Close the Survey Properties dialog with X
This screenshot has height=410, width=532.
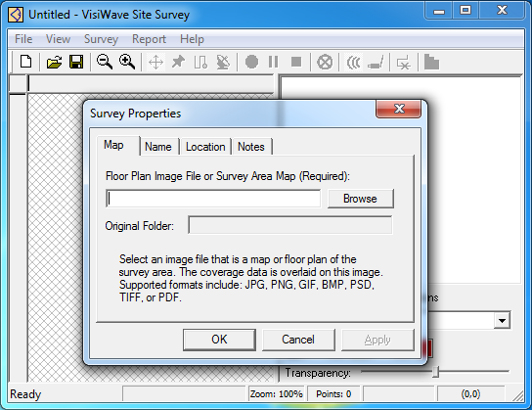coord(399,109)
